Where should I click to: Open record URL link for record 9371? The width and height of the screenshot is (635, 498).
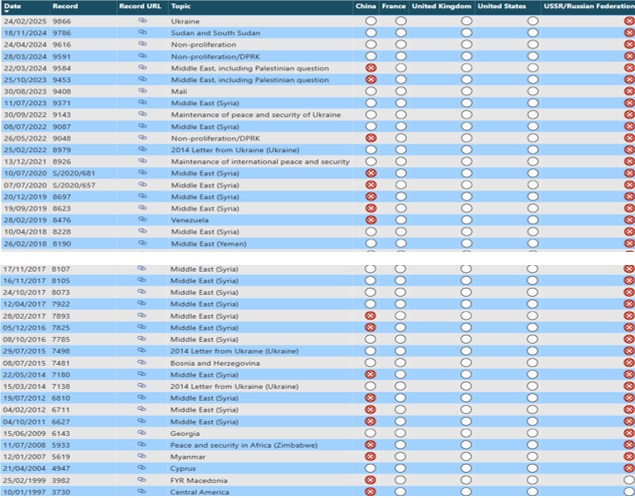(142, 102)
